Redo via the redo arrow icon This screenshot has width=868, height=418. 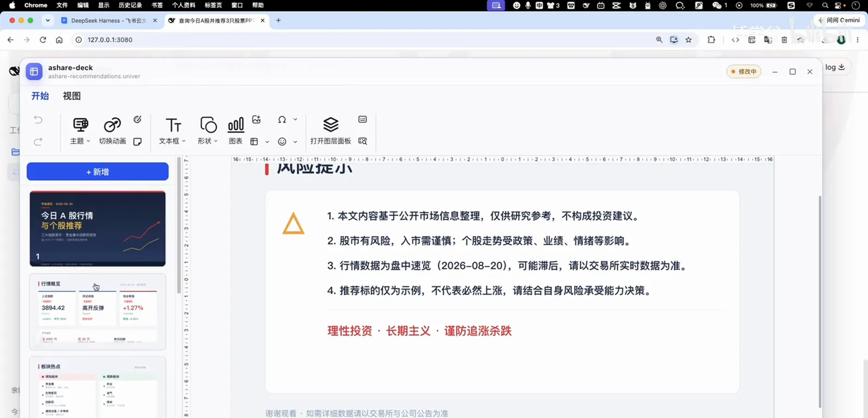coord(38,142)
